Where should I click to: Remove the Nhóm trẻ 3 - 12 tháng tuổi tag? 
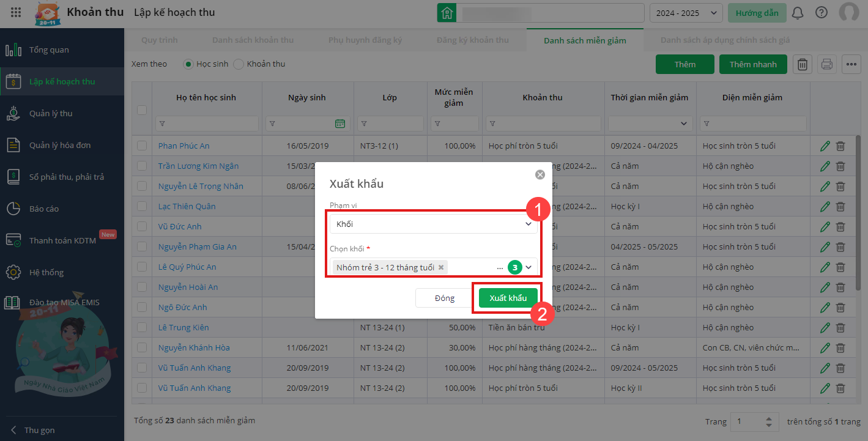pos(441,267)
